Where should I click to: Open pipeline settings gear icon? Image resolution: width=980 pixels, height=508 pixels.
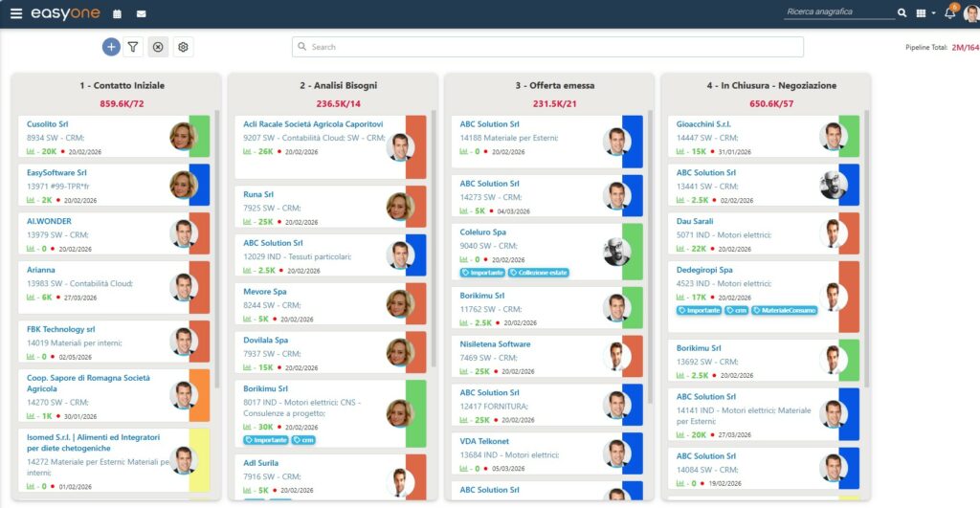(184, 46)
